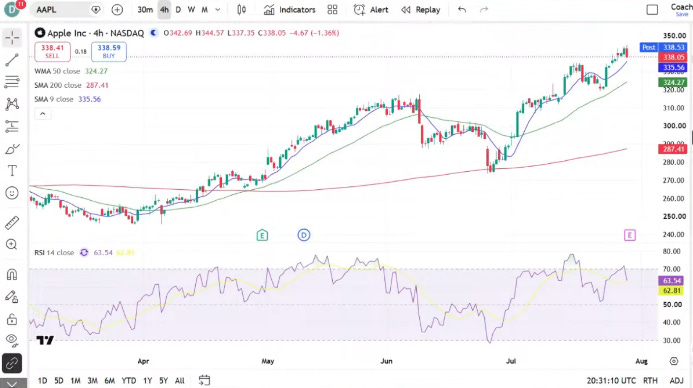Open the emoji icons tool

[x=12, y=193]
